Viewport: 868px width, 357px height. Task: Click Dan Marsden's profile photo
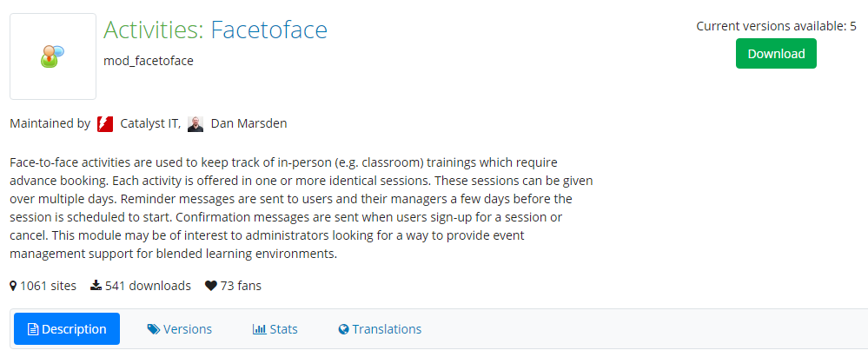tap(195, 124)
